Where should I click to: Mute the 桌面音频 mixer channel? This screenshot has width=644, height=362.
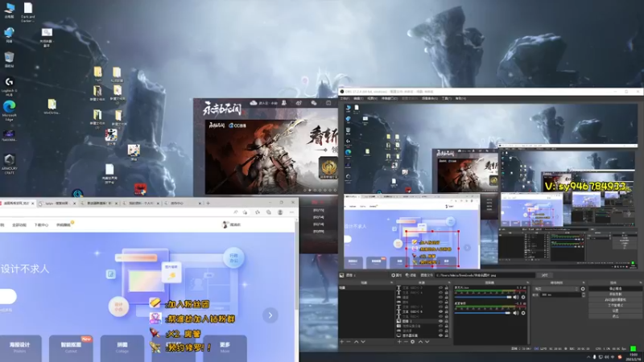516,313
